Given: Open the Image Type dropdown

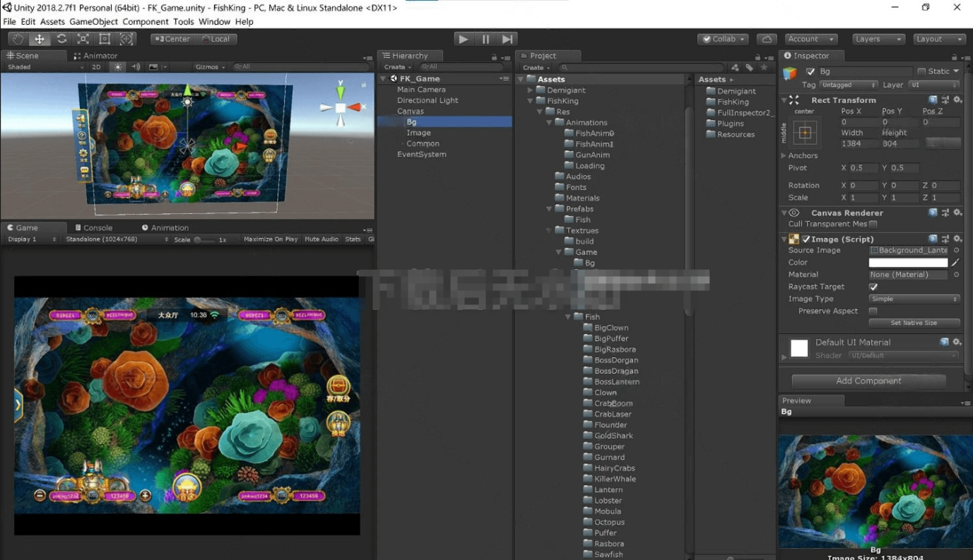Looking at the screenshot, I should click(914, 299).
